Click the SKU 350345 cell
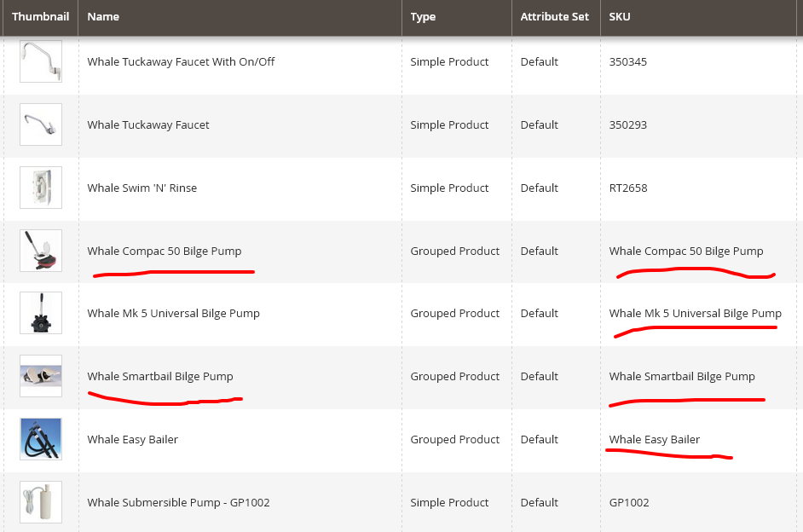The width and height of the screenshot is (803, 532). point(627,61)
